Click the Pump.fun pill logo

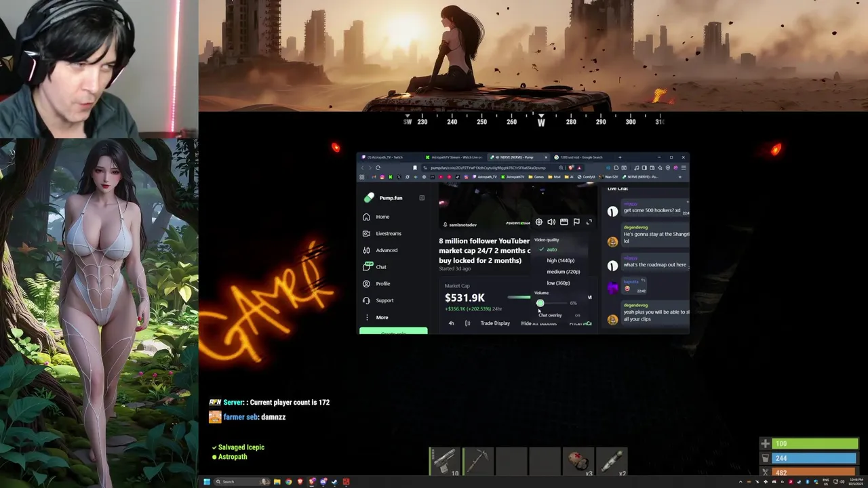(369, 198)
